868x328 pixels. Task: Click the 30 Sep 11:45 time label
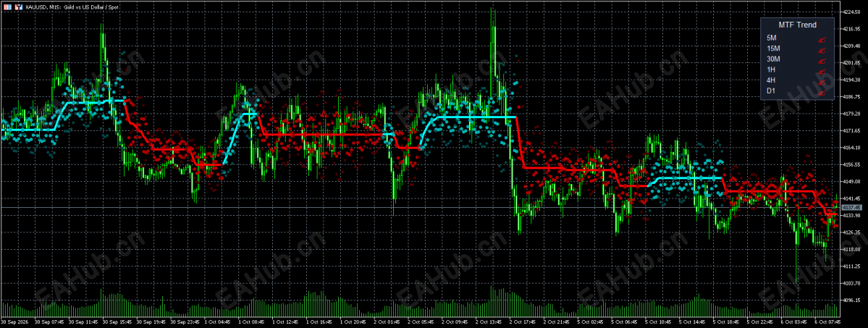[x=84, y=321]
